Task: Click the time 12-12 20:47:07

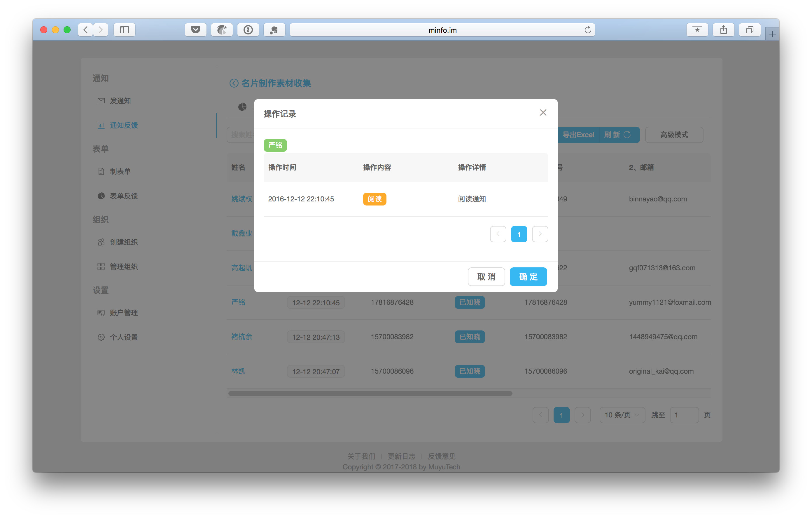Action: (316, 372)
